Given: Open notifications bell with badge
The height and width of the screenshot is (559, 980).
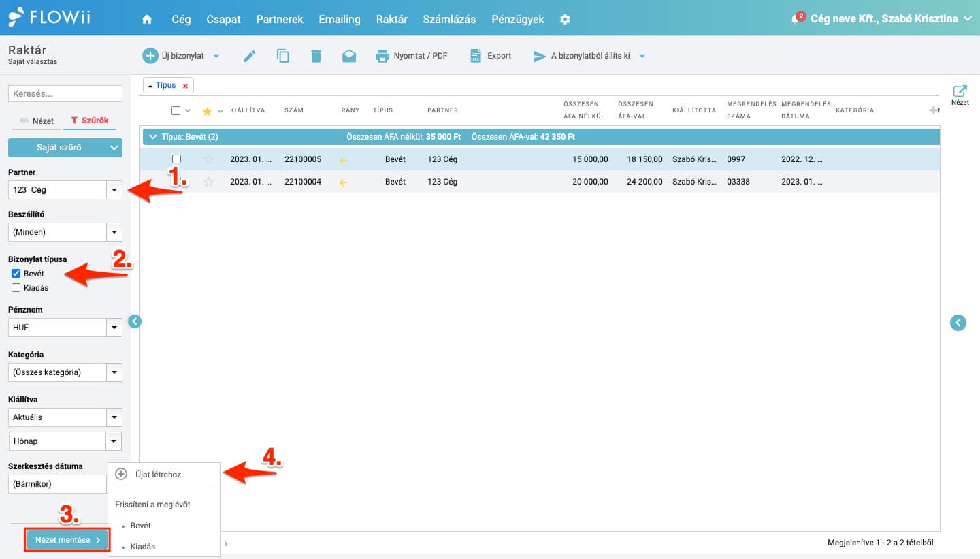Looking at the screenshot, I should point(797,18).
